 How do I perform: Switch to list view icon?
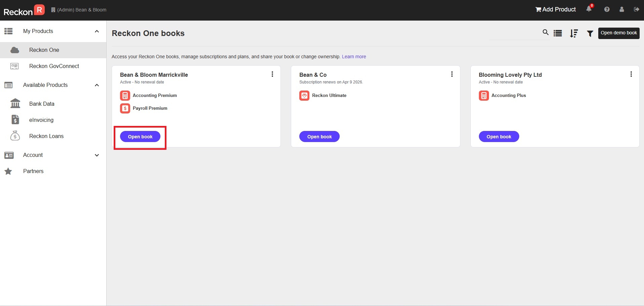[558, 33]
